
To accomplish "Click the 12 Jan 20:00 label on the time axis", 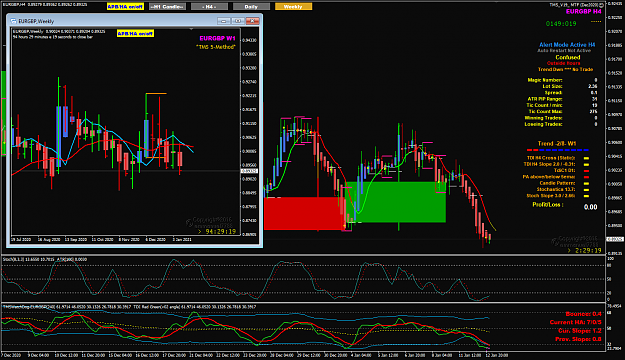I will 497,355.
